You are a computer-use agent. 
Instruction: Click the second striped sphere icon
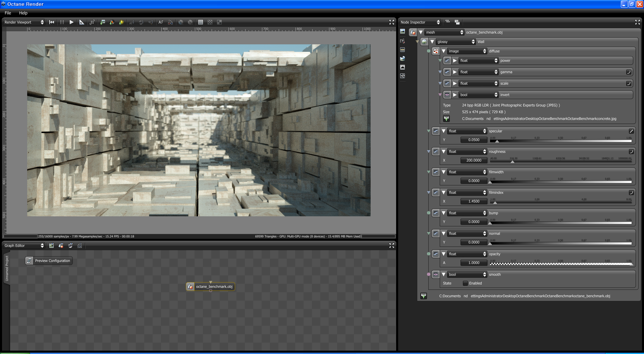point(190,22)
